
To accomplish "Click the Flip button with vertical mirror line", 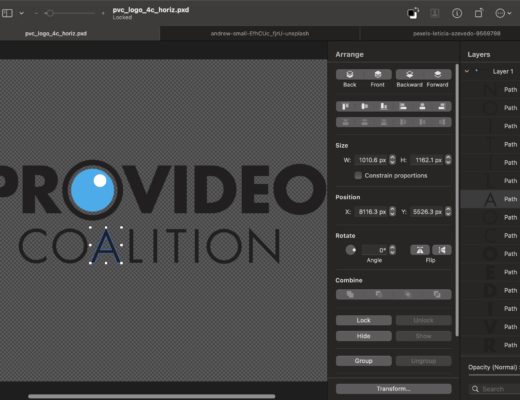I will coord(442,250).
